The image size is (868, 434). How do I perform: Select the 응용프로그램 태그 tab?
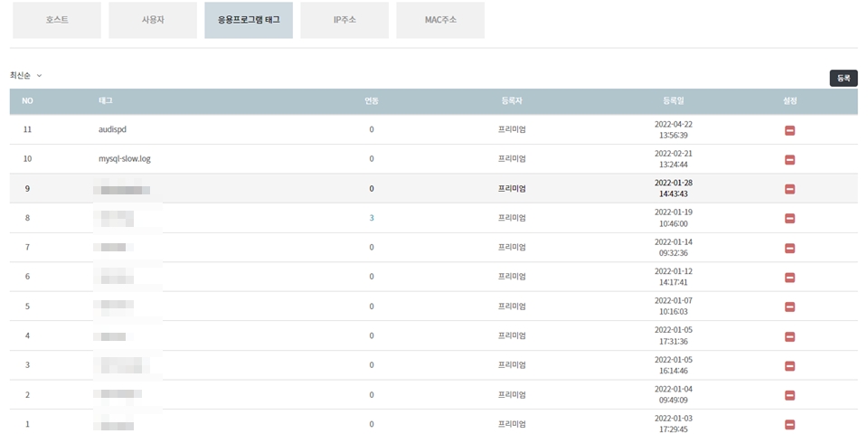click(x=249, y=20)
